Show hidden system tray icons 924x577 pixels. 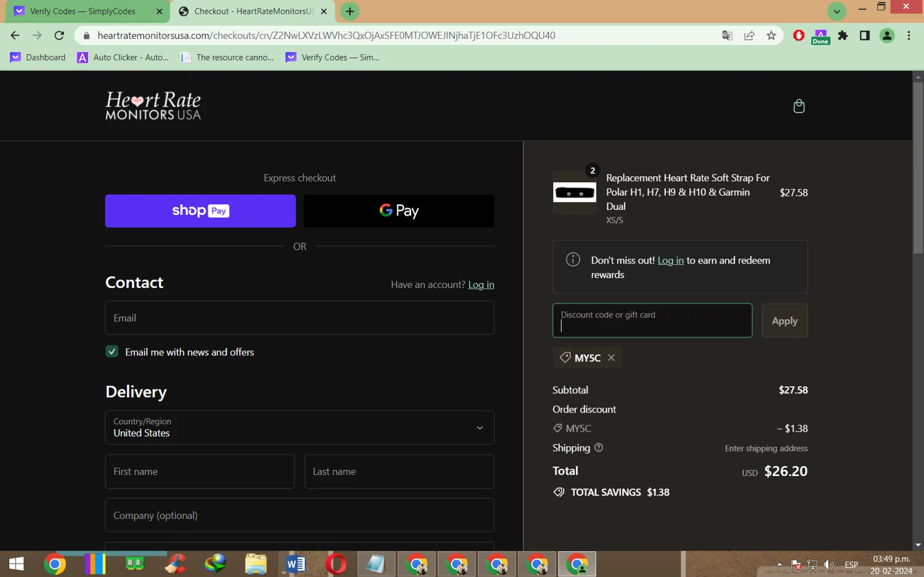point(780,564)
